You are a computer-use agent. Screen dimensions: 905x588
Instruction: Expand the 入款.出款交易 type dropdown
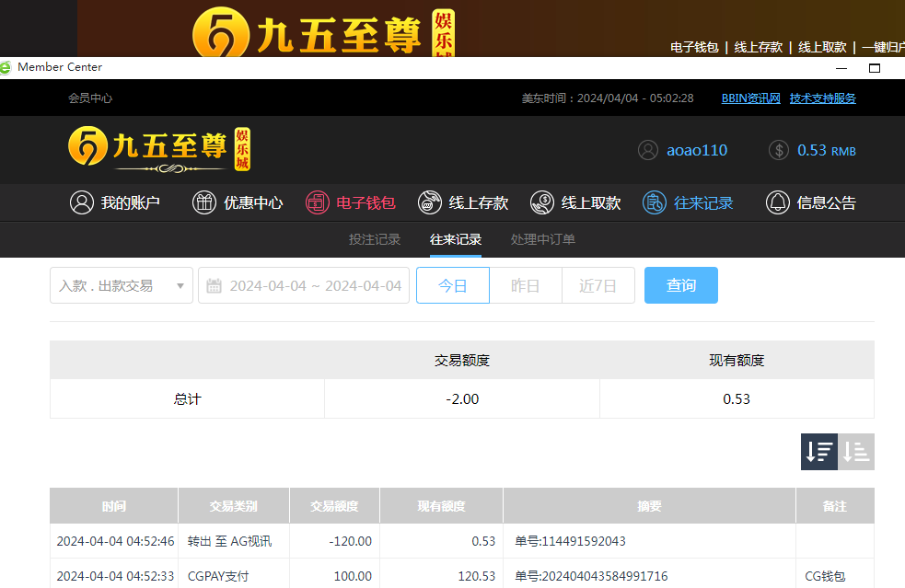(121, 285)
